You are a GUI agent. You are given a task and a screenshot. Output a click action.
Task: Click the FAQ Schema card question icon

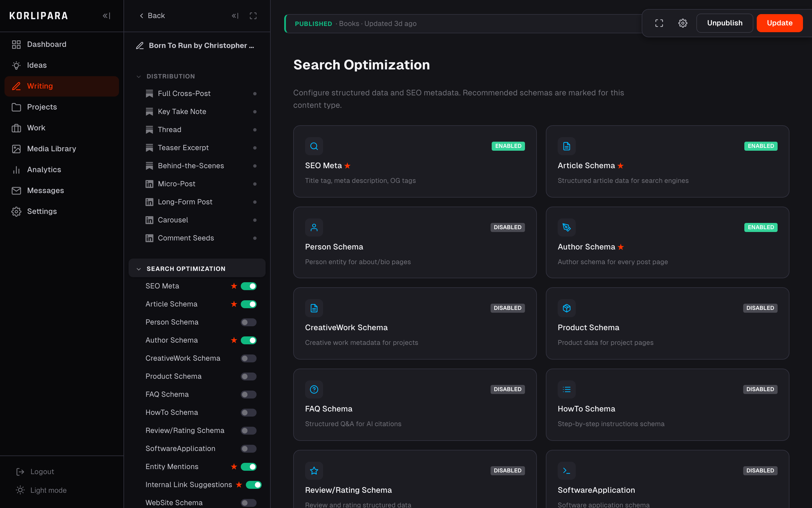[314, 389]
